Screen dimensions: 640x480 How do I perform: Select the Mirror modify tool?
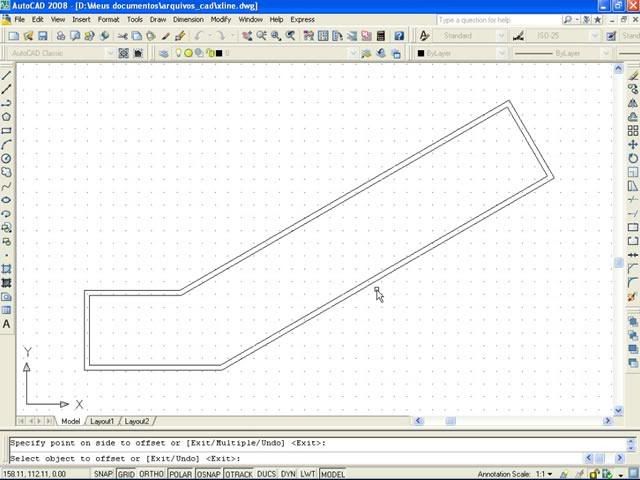[633, 103]
